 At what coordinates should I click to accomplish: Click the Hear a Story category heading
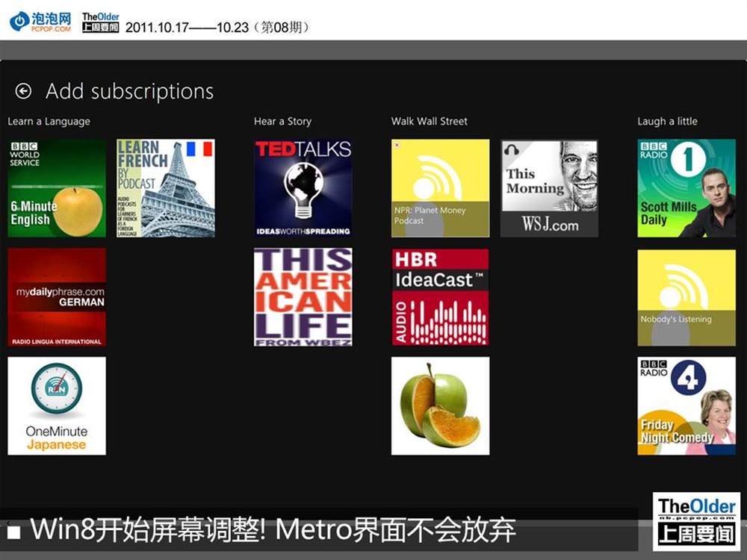pyautogui.click(x=282, y=122)
